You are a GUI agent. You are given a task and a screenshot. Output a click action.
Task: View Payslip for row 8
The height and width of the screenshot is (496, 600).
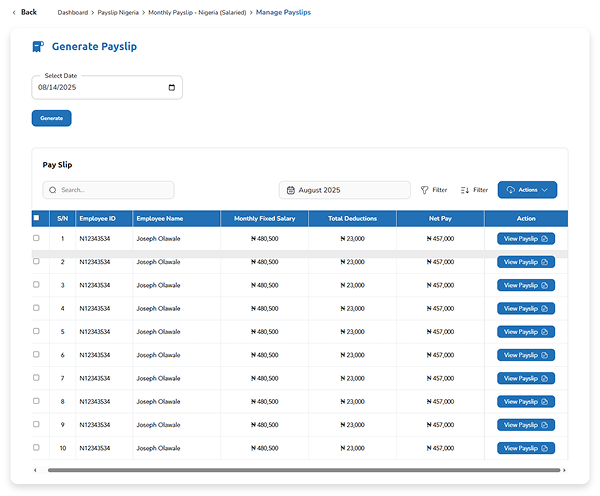coord(526,401)
